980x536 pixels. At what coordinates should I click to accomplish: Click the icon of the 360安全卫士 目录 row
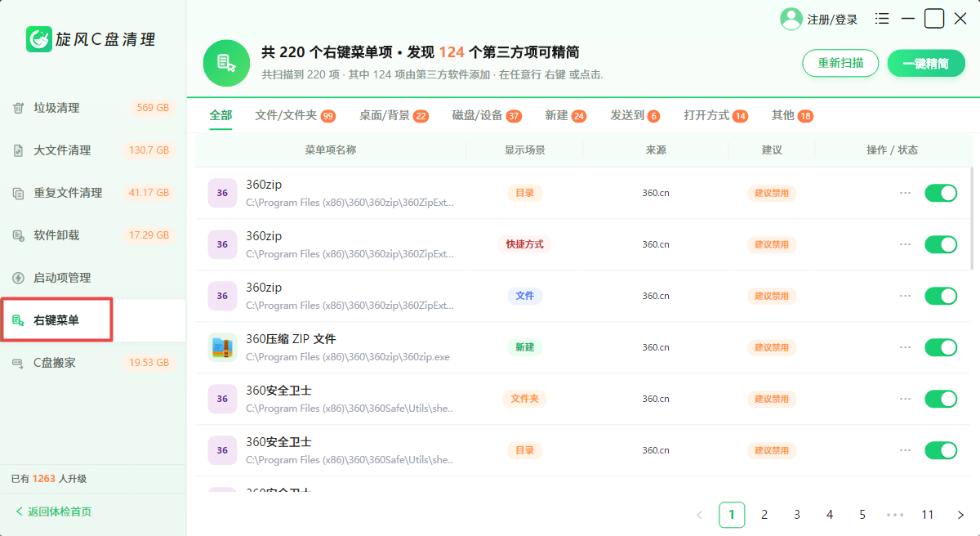click(222, 450)
